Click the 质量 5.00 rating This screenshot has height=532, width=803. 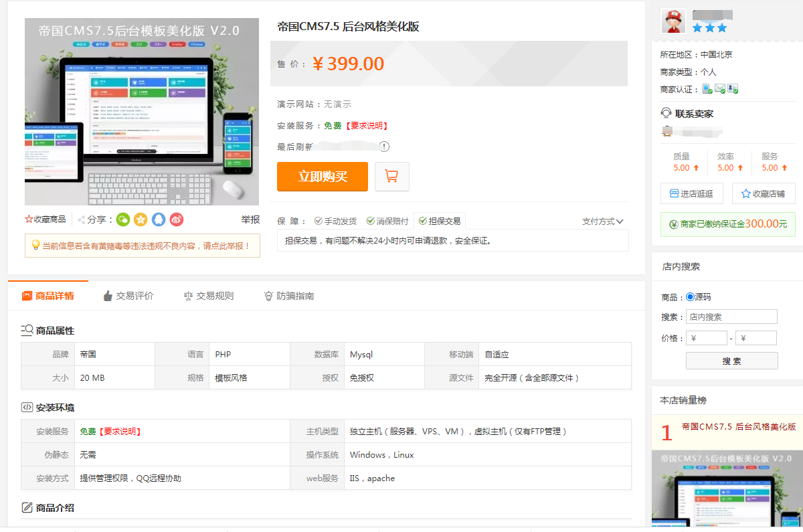pyautogui.click(x=685, y=162)
